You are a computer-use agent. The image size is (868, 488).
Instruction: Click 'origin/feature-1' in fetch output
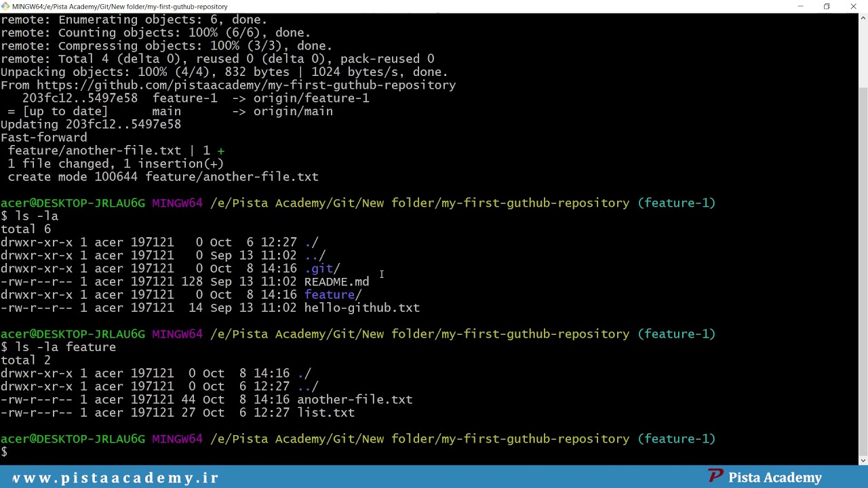(311, 98)
